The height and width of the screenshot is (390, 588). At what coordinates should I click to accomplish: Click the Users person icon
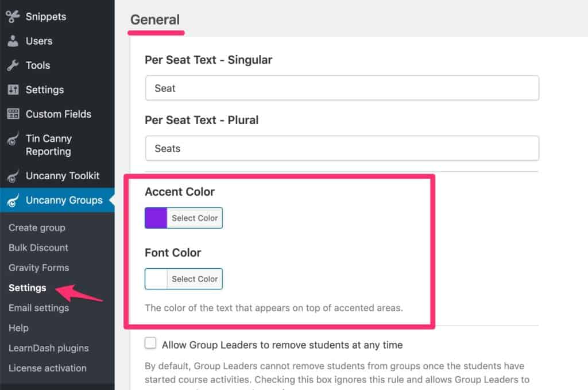click(x=13, y=41)
